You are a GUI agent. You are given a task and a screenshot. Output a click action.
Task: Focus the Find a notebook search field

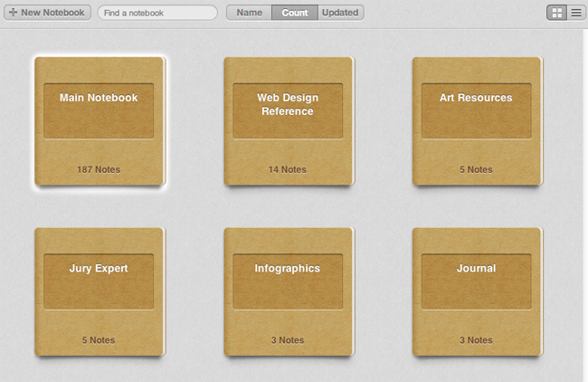[157, 13]
